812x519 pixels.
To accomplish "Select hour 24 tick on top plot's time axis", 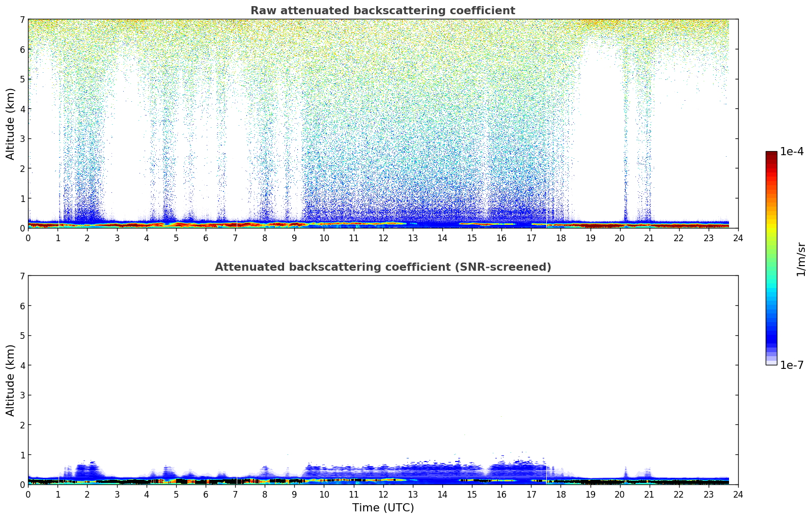I will coord(738,238).
